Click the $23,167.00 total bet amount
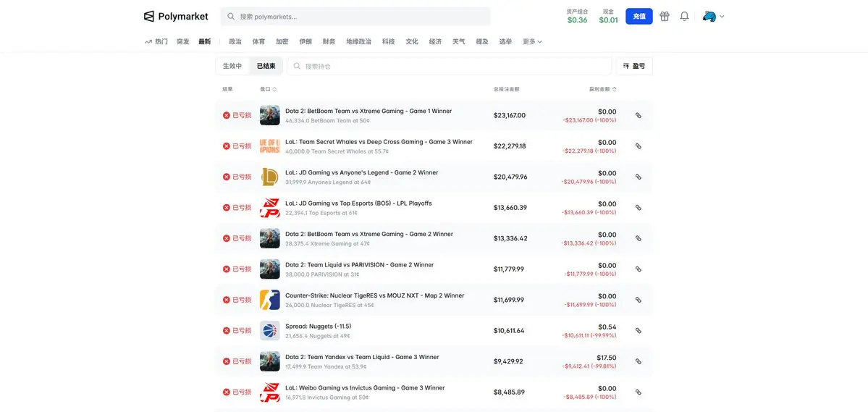868x412 pixels. click(509, 116)
